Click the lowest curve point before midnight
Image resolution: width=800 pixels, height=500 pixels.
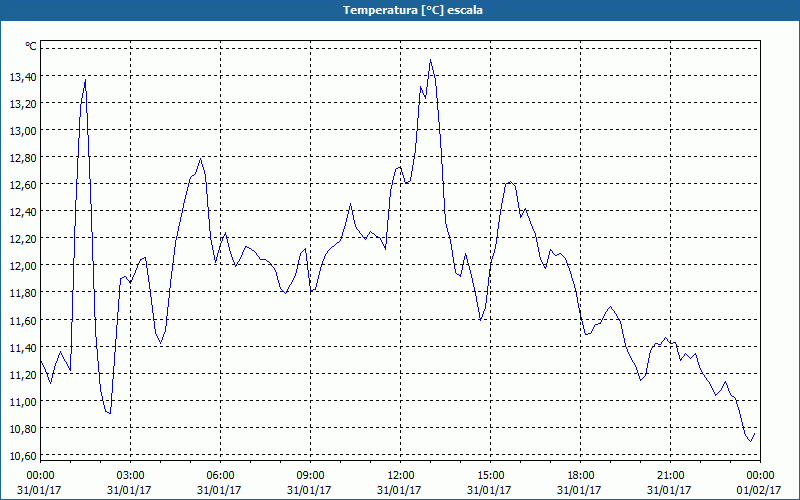(x=751, y=441)
